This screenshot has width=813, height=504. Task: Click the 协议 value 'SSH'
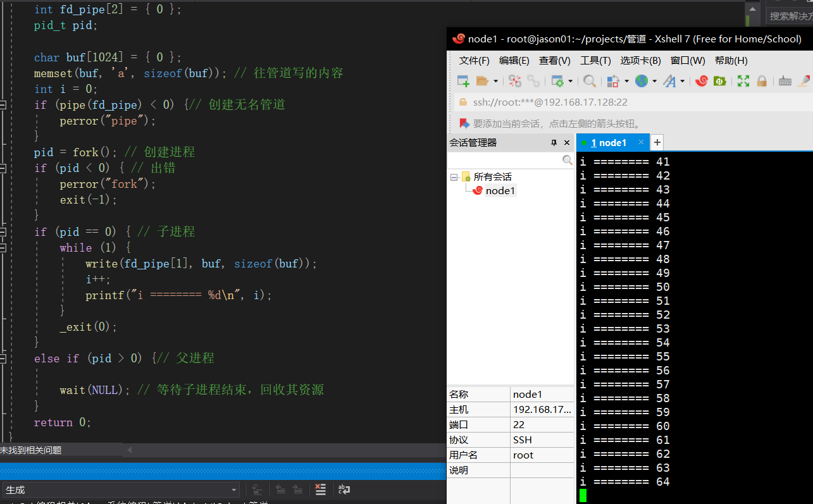(x=542, y=440)
